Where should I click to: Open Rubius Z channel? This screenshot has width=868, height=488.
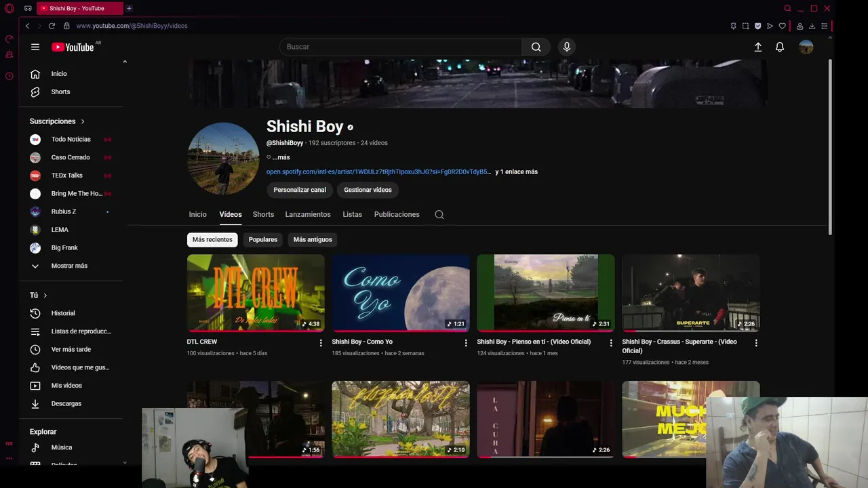(x=71, y=211)
